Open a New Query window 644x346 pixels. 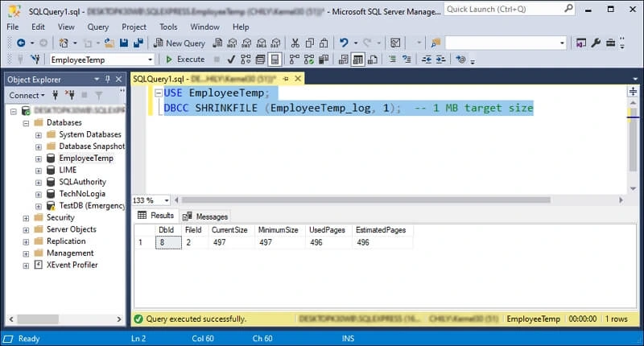point(179,43)
